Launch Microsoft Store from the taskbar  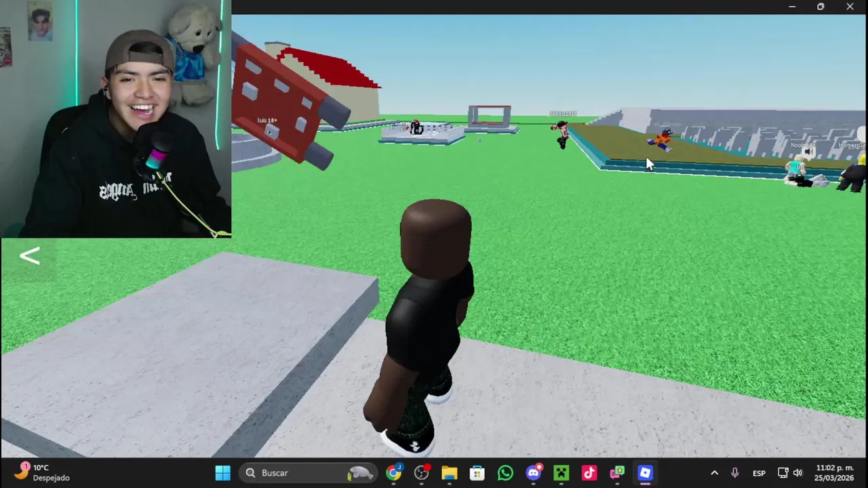[477, 472]
